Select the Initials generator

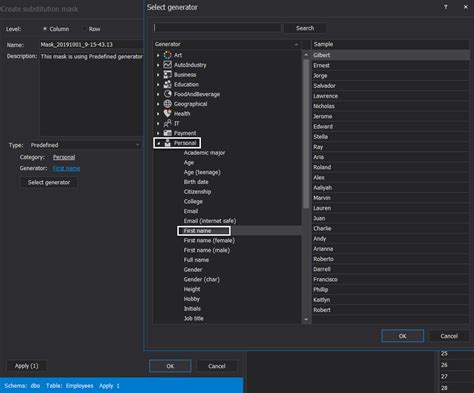point(192,309)
